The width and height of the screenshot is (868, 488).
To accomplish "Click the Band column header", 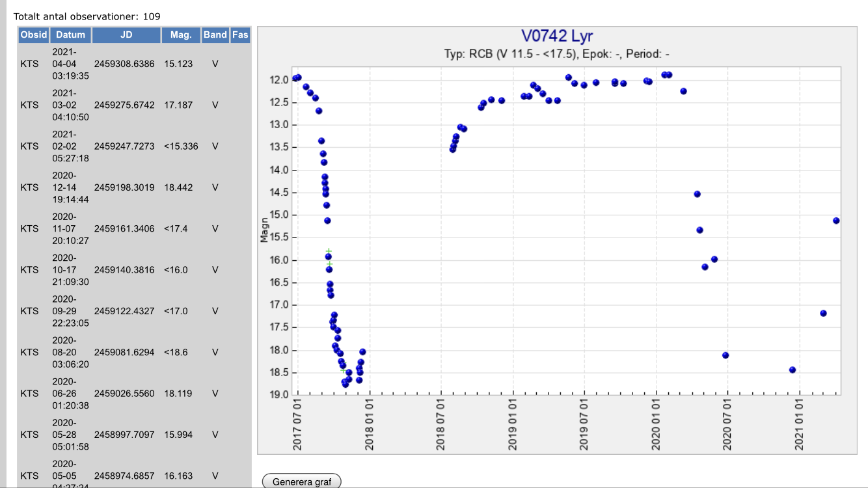I will (215, 35).
